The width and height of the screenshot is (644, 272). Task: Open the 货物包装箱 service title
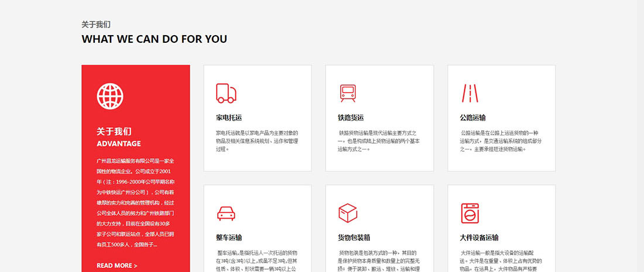(354, 238)
